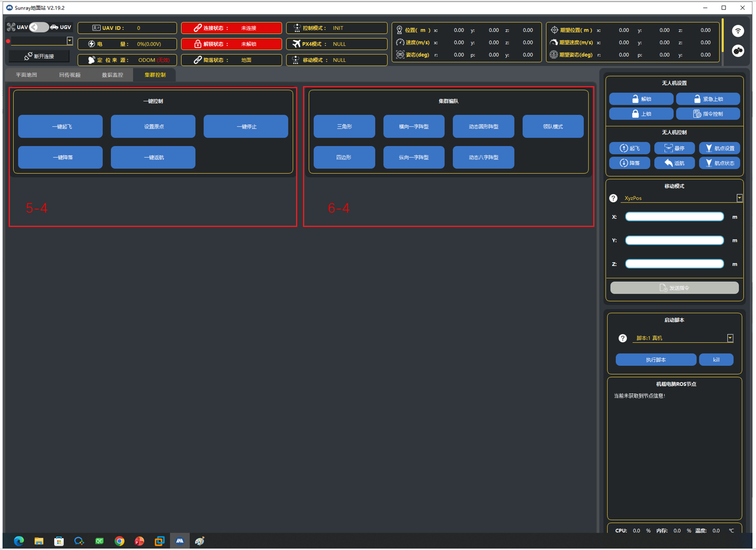
Task: Click the kill button
Action: pyautogui.click(x=716, y=360)
